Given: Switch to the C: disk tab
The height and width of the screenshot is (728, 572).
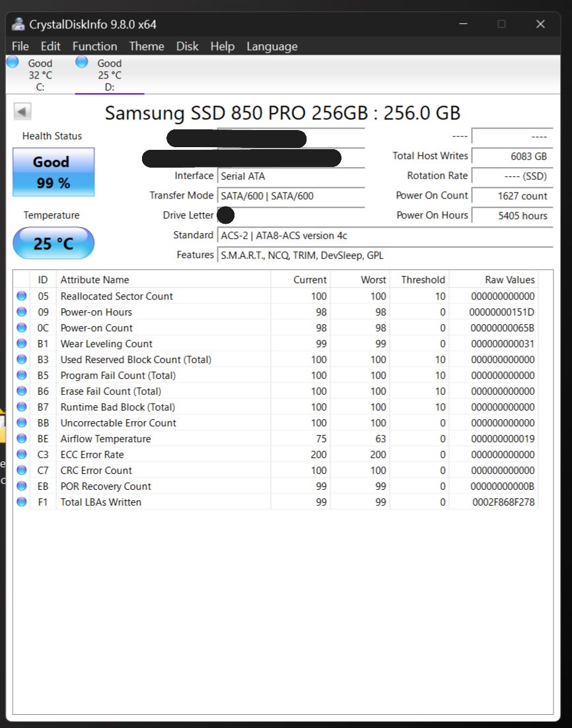Looking at the screenshot, I should (40, 75).
